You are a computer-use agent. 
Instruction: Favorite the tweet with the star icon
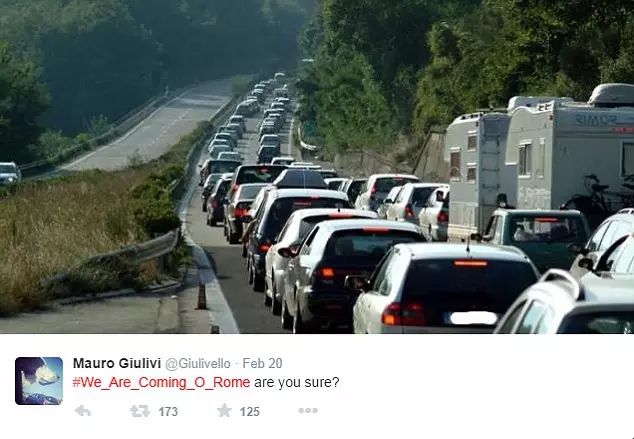tap(224, 410)
